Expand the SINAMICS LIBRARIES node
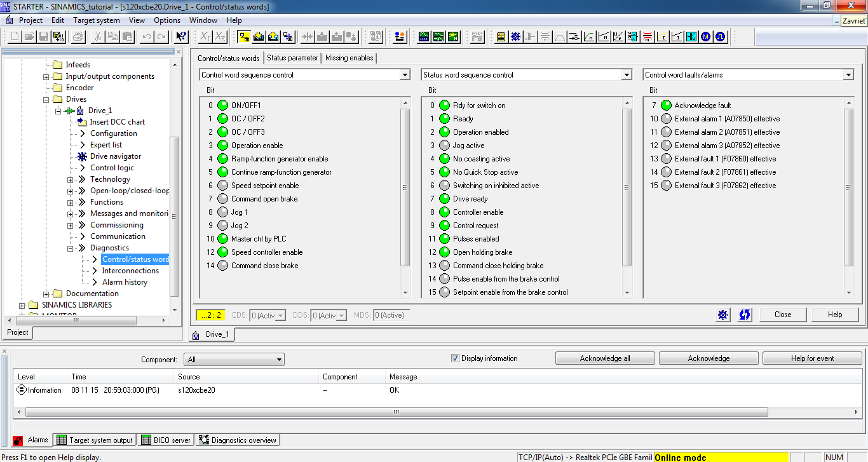The image size is (868, 462). 22,306
